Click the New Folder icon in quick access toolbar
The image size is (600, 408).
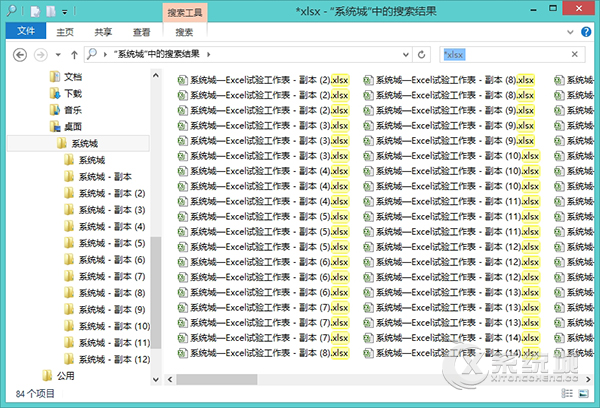(51, 11)
